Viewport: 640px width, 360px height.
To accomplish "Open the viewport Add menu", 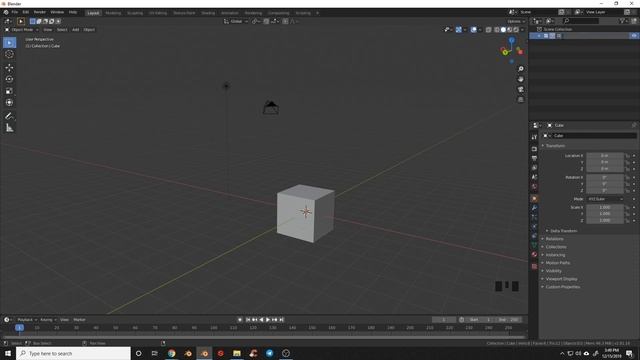I will [76, 30].
